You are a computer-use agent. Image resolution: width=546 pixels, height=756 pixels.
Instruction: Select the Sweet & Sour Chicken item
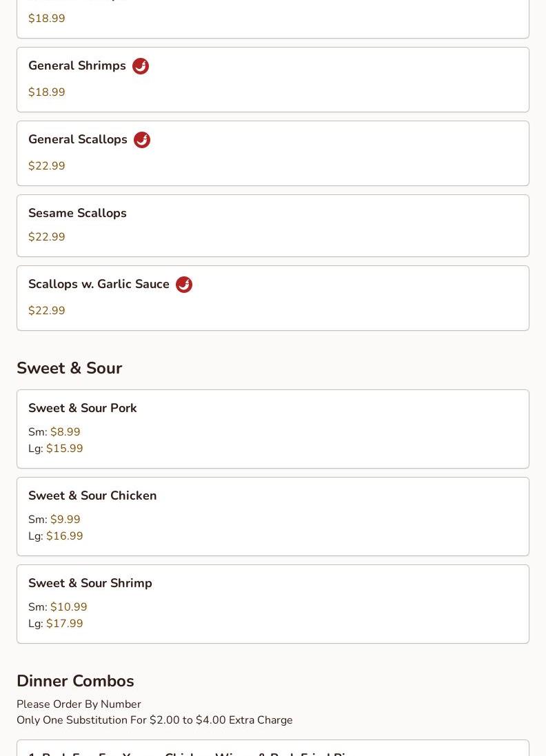(272, 516)
